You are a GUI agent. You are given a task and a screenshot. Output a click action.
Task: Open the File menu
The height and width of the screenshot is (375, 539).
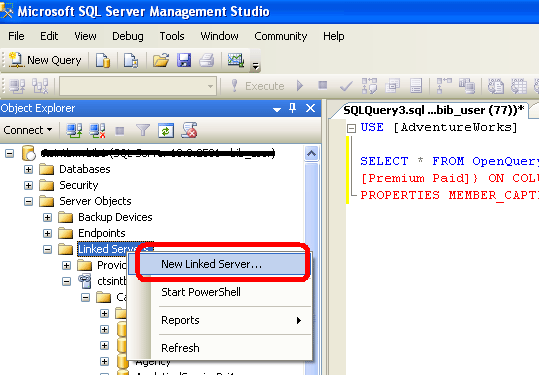[16, 36]
